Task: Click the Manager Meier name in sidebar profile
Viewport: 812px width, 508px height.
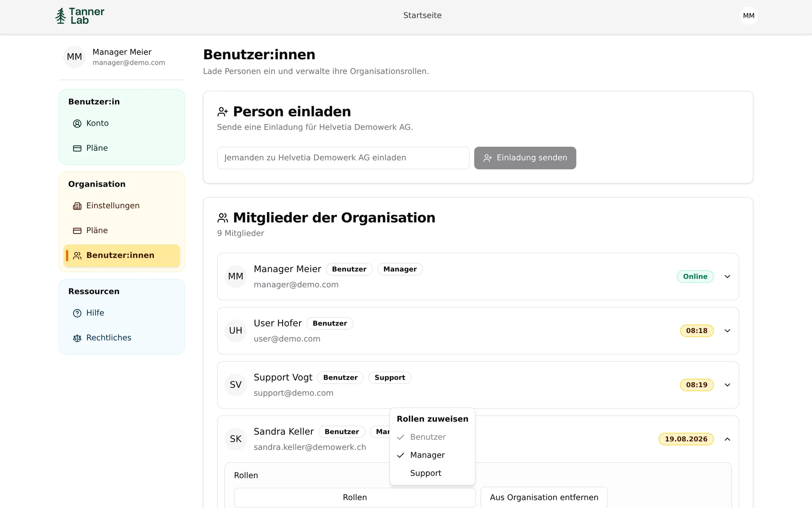Action: click(122, 52)
